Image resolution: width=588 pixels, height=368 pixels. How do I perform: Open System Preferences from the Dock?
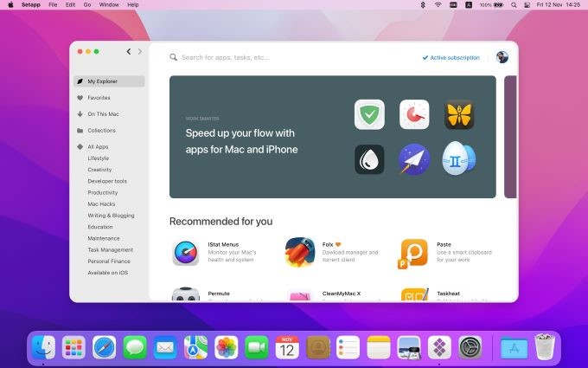pyautogui.click(x=470, y=347)
